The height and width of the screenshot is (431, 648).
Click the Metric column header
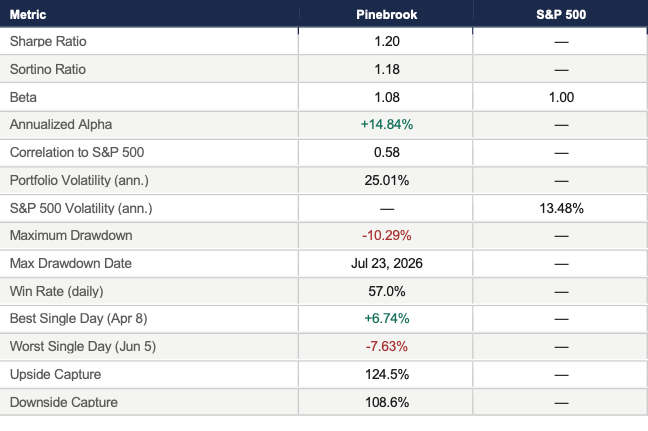coord(28,14)
